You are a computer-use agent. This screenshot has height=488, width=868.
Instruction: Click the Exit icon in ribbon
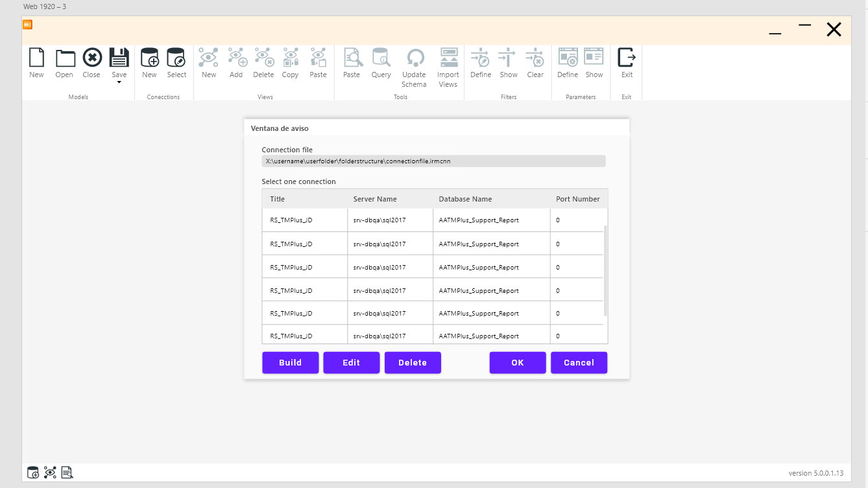pos(627,58)
